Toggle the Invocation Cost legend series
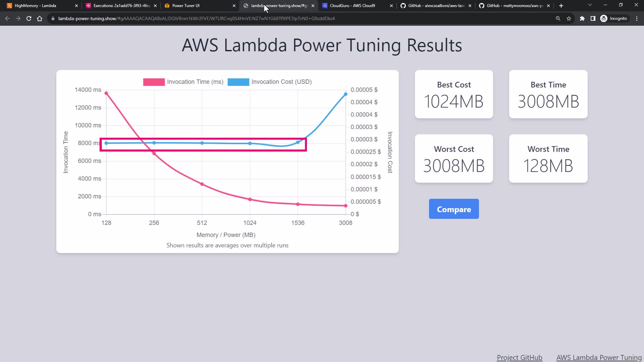644x362 pixels. (x=270, y=82)
